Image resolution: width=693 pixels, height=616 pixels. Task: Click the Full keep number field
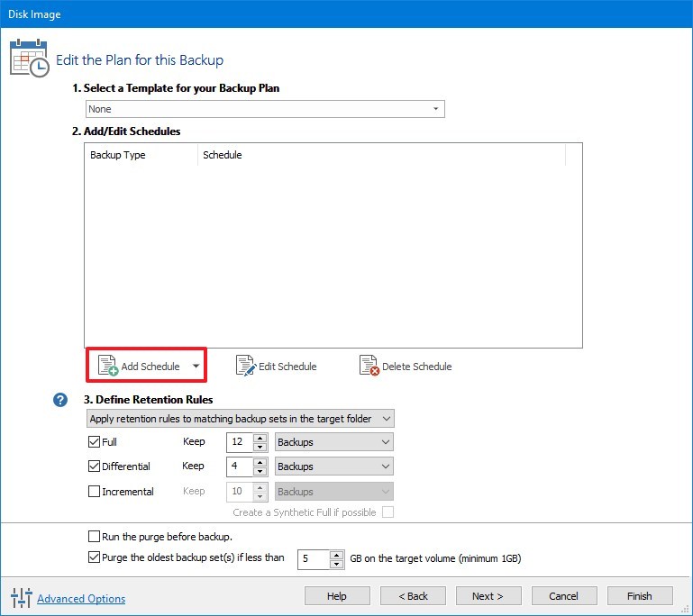[240, 442]
